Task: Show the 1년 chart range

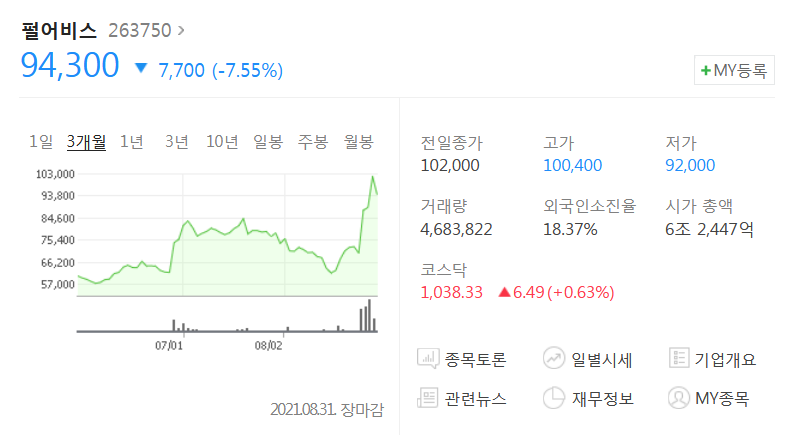Action: click(x=131, y=142)
